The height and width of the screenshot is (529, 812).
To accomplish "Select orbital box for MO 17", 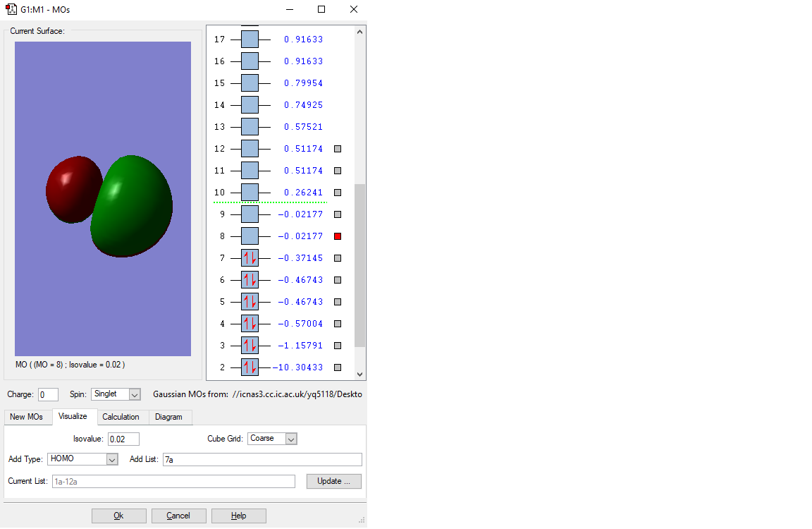I will 250,39.
